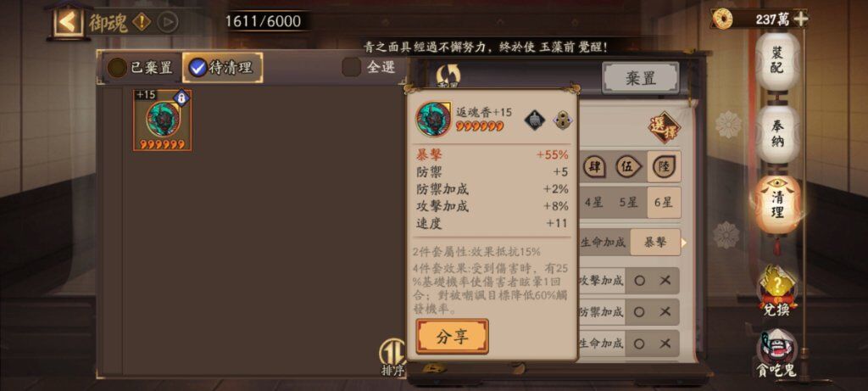The width and height of the screenshot is (868, 391).
Task: Open the 奉納 lantern tab
Action: [x=778, y=133]
